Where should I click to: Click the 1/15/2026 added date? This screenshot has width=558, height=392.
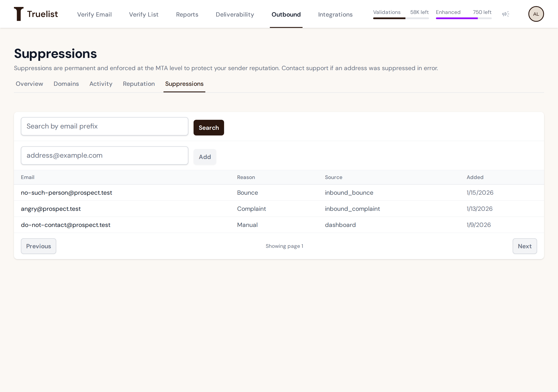coord(480,193)
